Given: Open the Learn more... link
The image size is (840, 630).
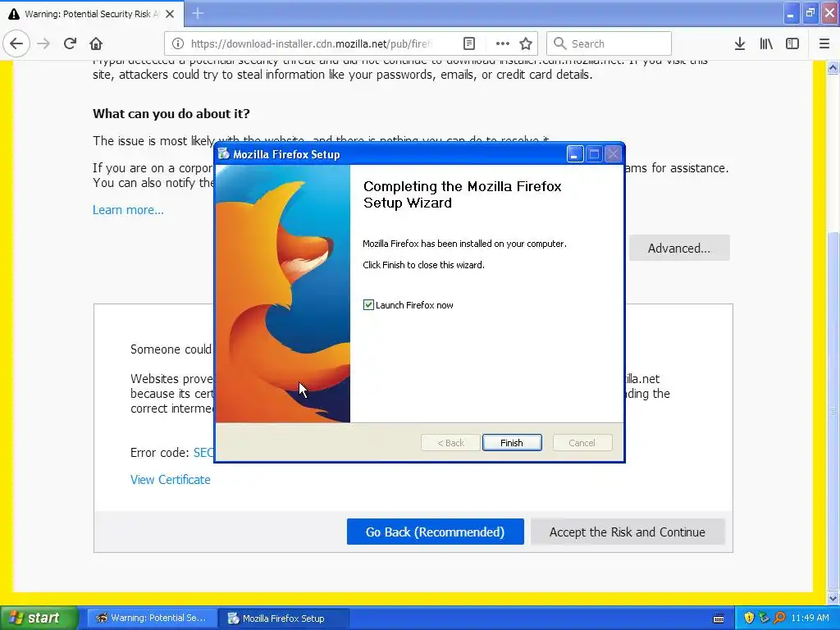Looking at the screenshot, I should click(x=128, y=210).
